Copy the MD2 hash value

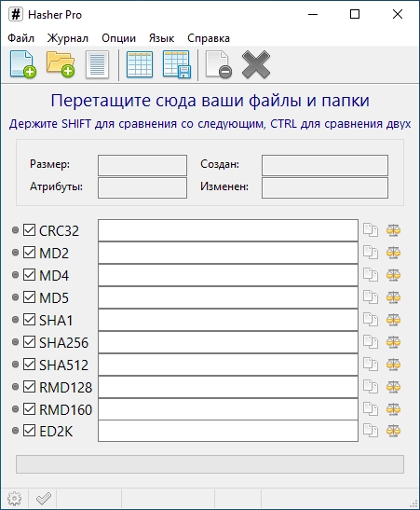[x=371, y=253]
